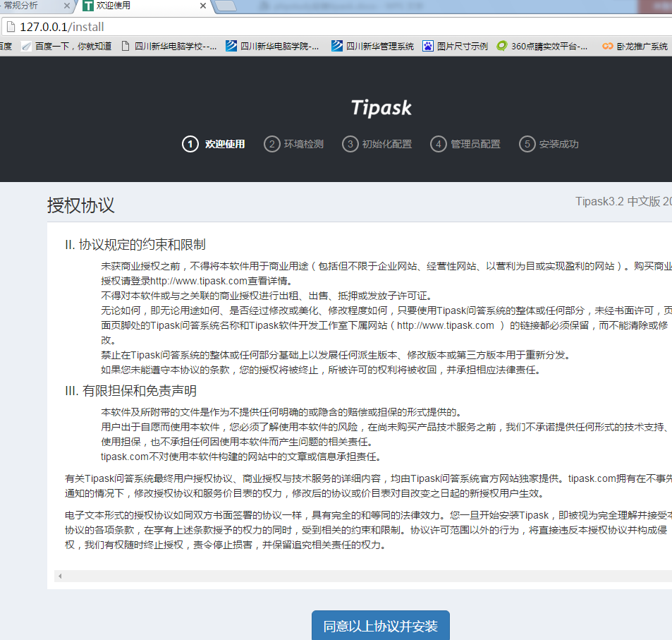
Task: Click the 卧龙推广系统 bookmark icon
Action: 608,47
